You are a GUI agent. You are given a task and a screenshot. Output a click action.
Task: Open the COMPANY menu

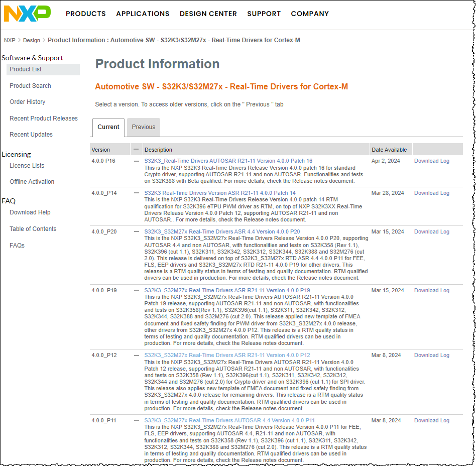tap(310, 14)
